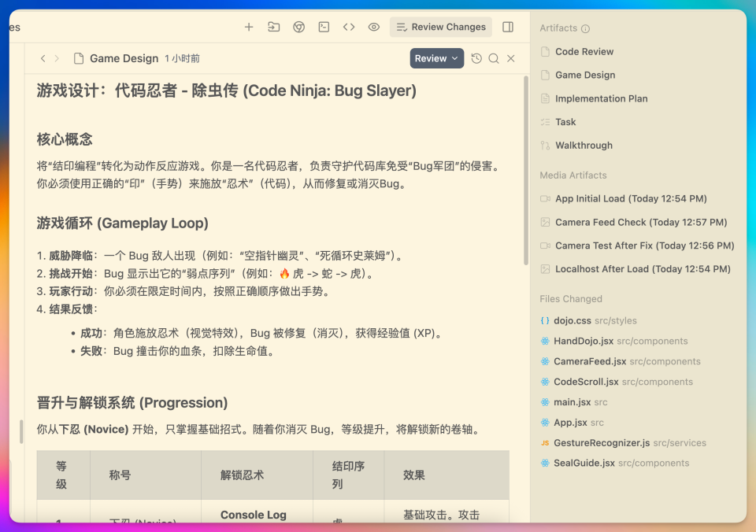Screen dimensions: 756x532
Task: Open the Implementation Plan artifact
Action: (601, 98)
